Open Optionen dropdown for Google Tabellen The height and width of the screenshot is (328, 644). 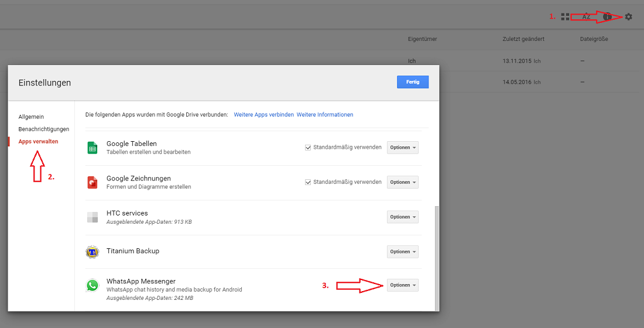click(403, 148)
